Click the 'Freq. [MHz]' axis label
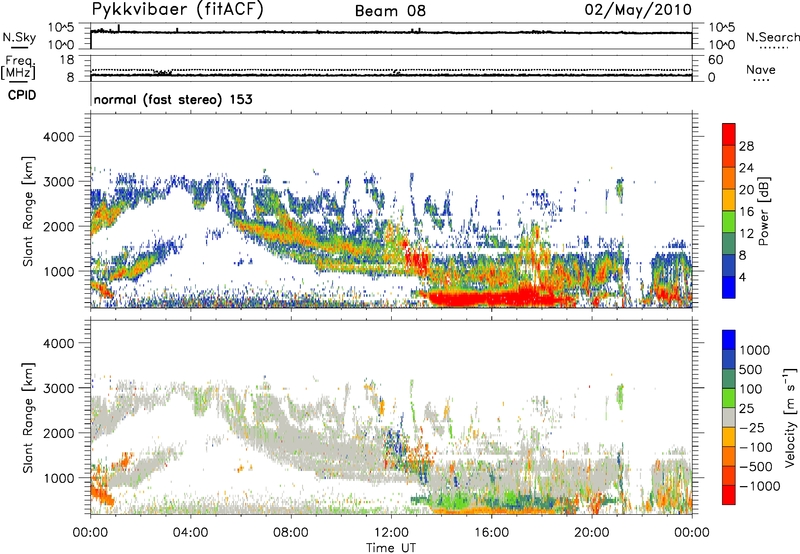The height and width of the screenshot is (554, 800). pyautogui.click(x=18, y=68)
